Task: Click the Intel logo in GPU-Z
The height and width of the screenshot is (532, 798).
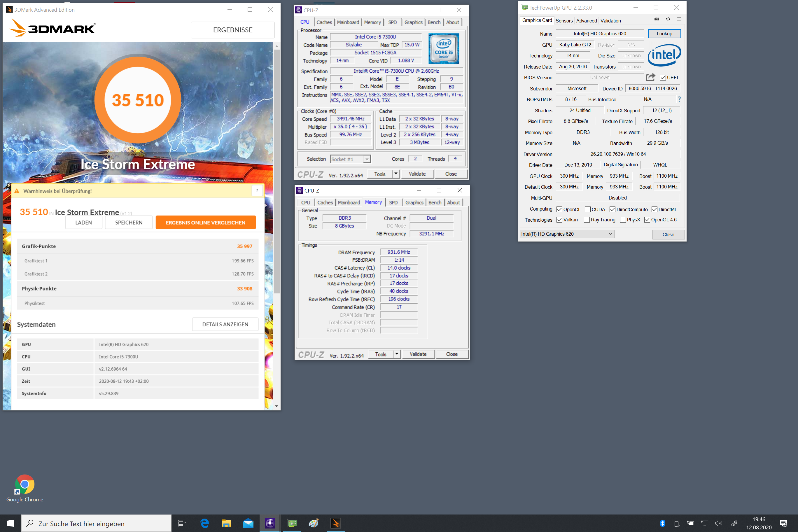Action: coord(664,55)
